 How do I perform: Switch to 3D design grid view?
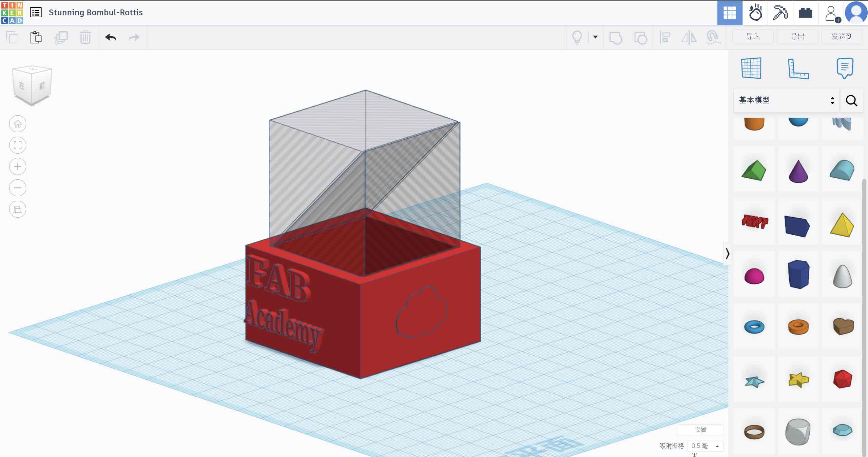(x=730, y=13)
